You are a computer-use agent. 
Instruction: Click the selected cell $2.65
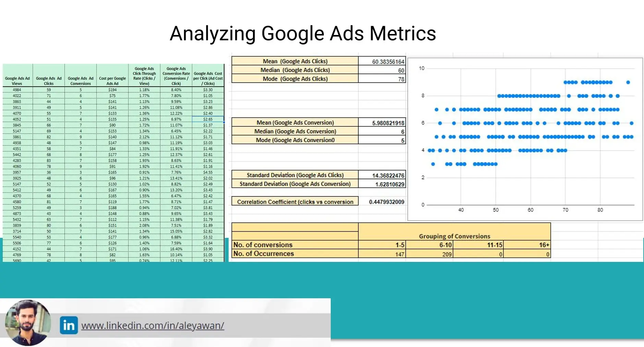[x=208, y=119]
